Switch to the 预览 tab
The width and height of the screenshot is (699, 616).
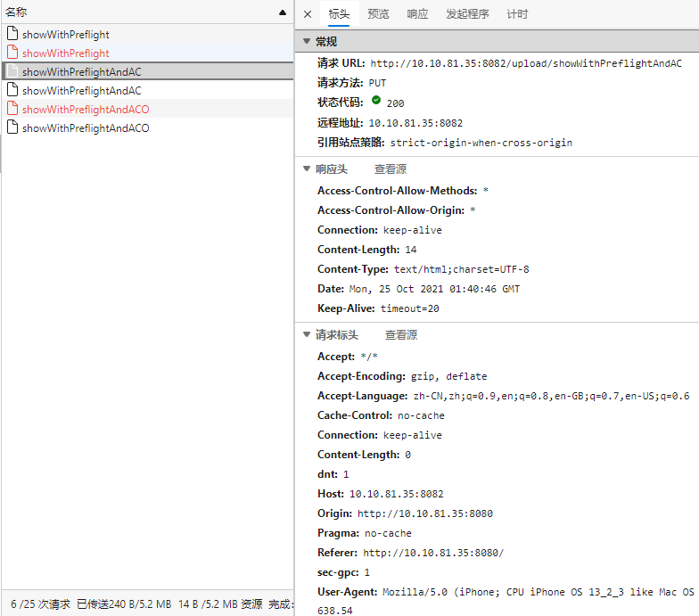click(378, 14)
